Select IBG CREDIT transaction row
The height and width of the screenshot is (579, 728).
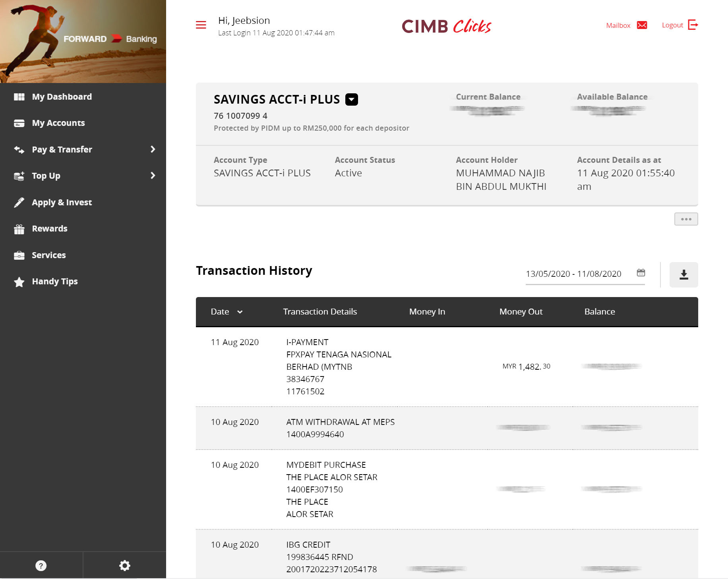coord(447,554)
